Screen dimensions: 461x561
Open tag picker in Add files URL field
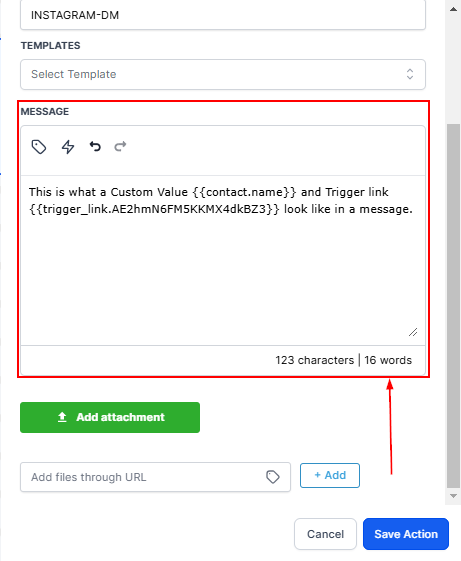pos(273,477)
